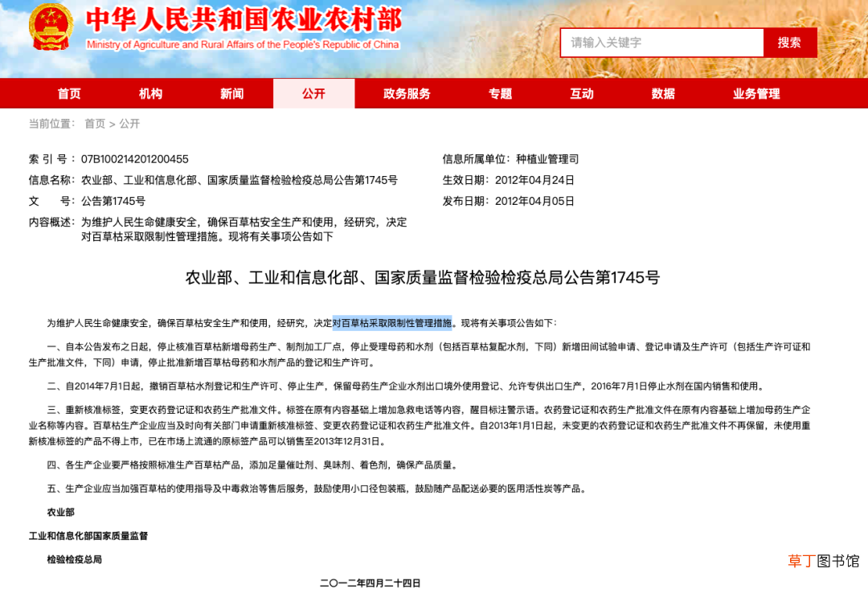
Task: Click the publish date 2012年04月05日
Action: (x=534, y=202)
